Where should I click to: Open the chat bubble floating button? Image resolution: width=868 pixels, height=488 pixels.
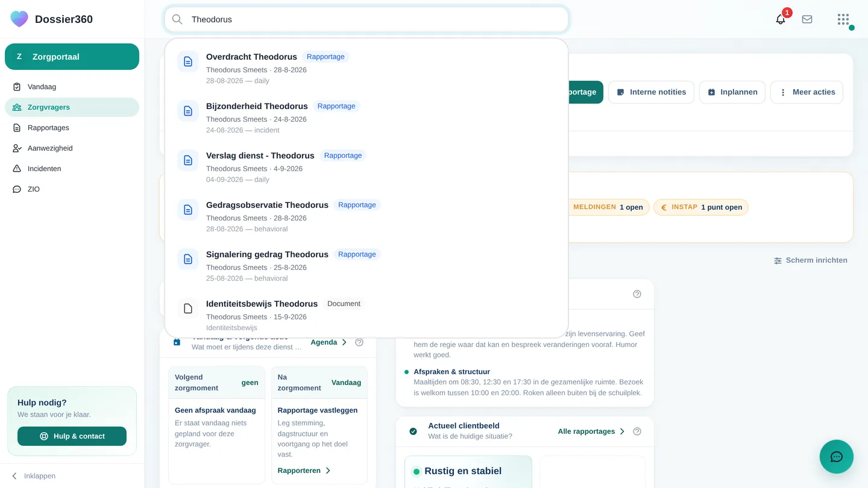coord(837,457)
